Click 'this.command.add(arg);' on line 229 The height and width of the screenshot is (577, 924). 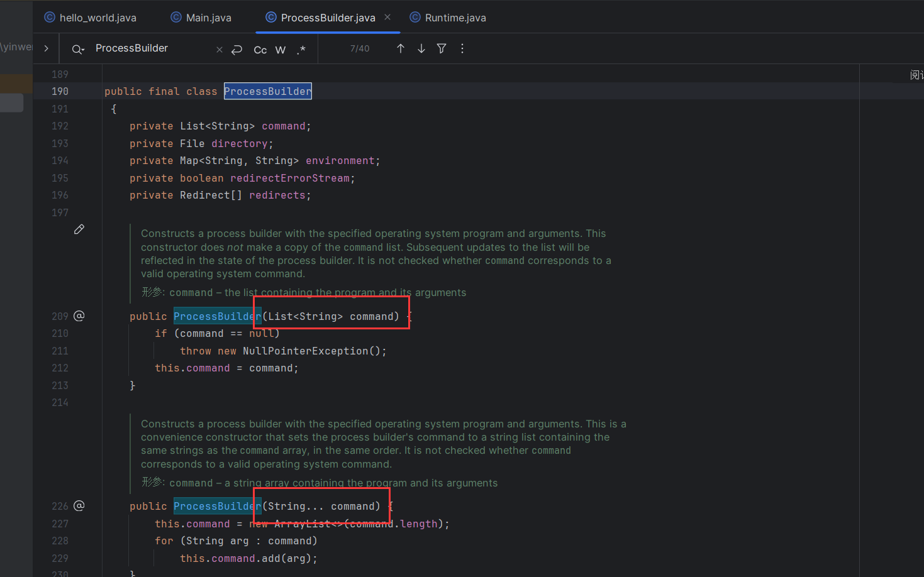click(249, 558)
